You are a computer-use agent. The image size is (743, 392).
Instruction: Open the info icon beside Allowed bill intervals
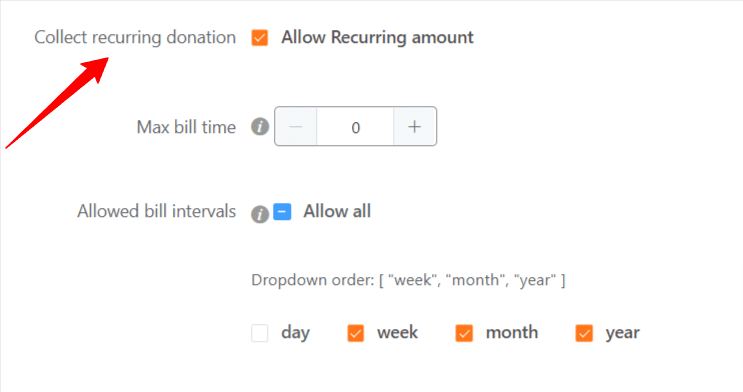tap(260, 214)
